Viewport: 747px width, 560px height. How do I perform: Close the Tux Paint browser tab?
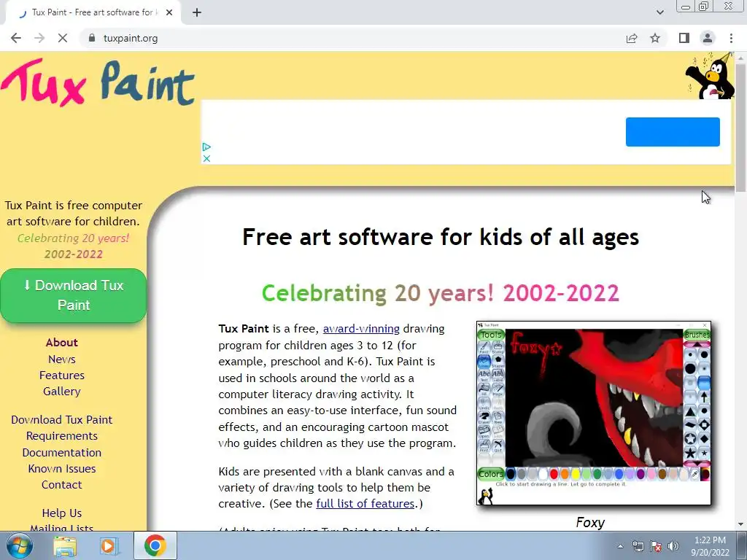pyautogui.click(x=169, y=12)
